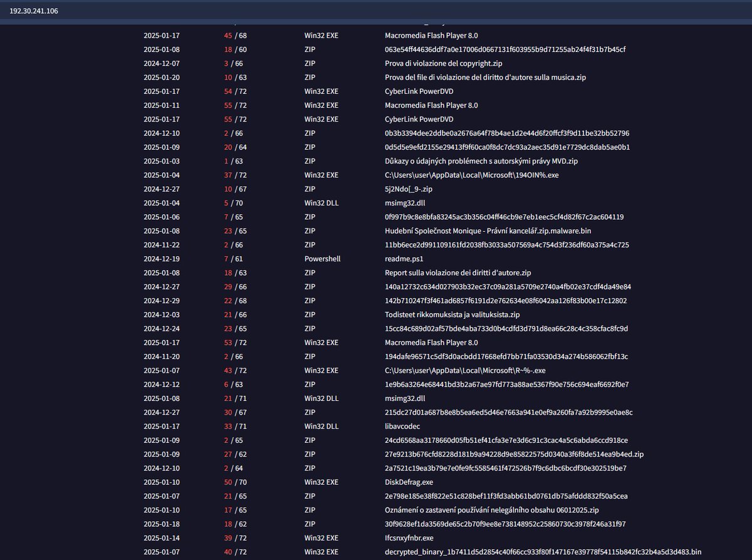The width and height of the screenshot is (752, 560).
Task: Click the date '2024-12-12'
Action: [x=162, y=385]
